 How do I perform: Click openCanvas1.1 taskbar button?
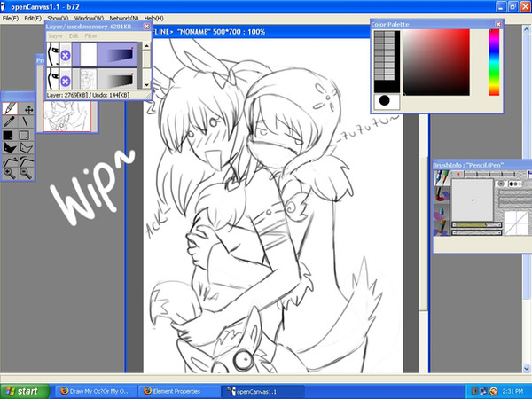pyautogui.click(x=262, y=391)
